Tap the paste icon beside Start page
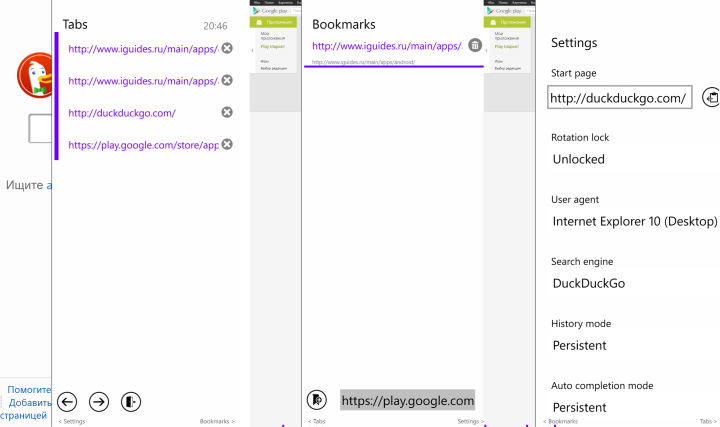The width and height of the screenshot is (720, 427). (711, 97)
